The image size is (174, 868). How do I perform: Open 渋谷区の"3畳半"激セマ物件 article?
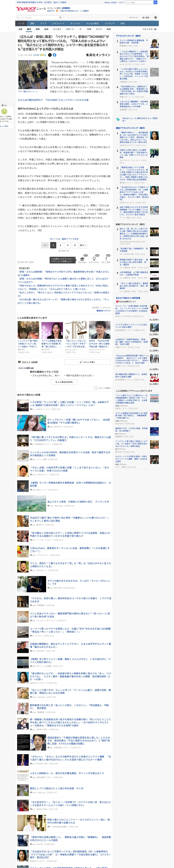70,519
